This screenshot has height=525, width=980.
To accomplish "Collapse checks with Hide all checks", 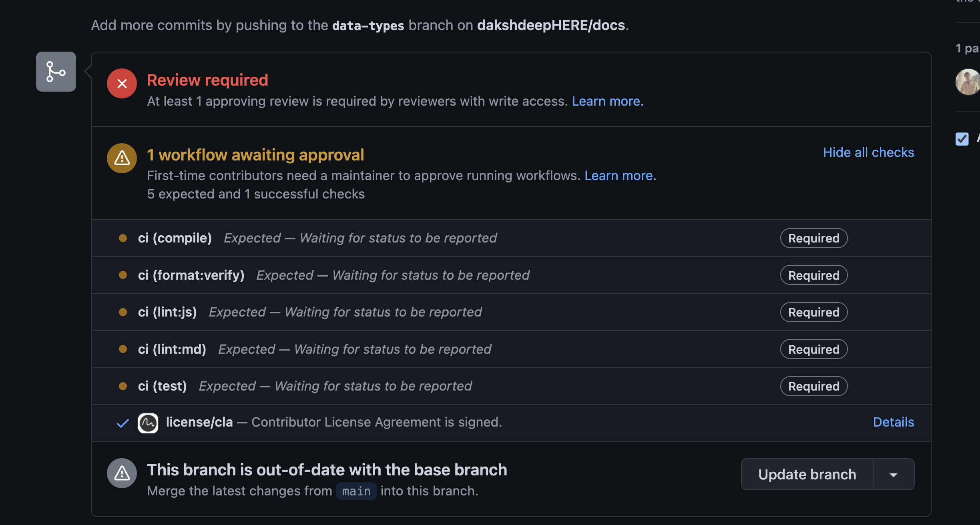I will click(868, 152).
